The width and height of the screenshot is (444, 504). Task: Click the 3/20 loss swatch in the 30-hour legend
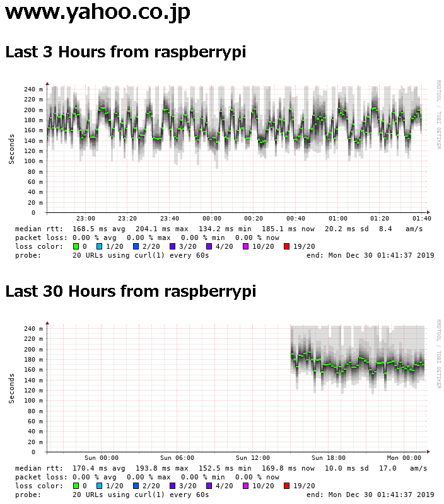(172, 486)
